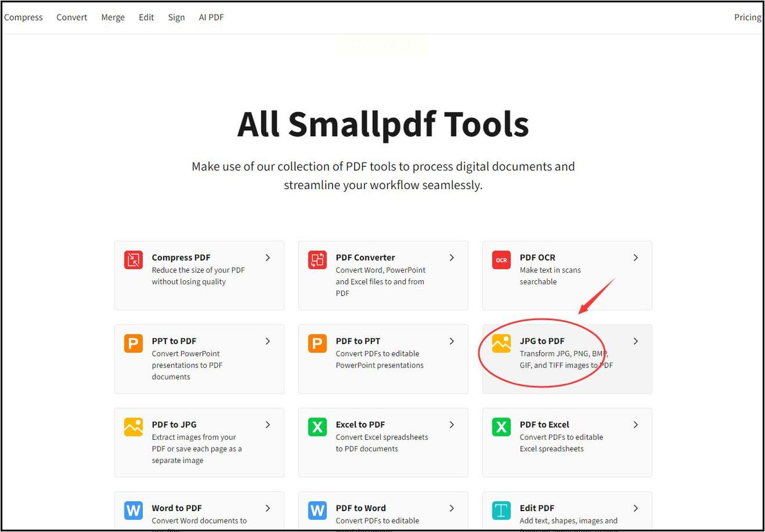
Task: Open the Convert menu in navigation bar
Action: tap(72, 17)
